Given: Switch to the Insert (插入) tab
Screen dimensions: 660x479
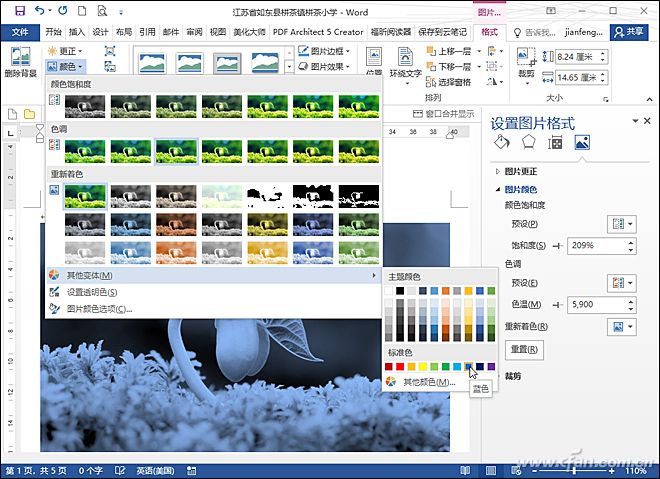Looking at the screenshot, I should 77,32.
